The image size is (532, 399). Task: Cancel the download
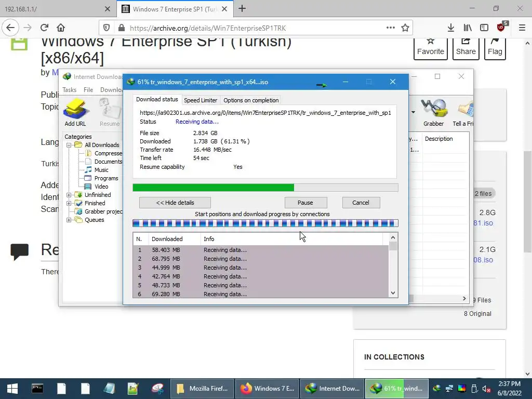(361, 203)
